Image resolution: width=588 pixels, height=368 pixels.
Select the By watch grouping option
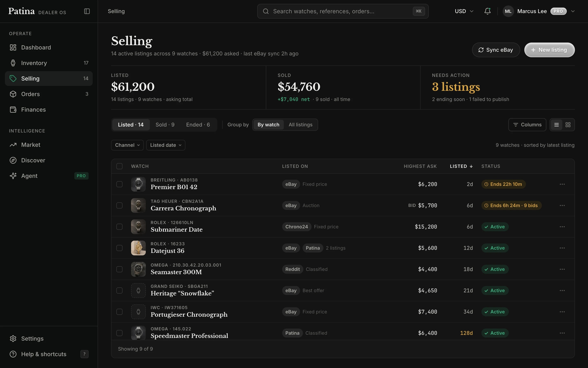coord(268,125)
